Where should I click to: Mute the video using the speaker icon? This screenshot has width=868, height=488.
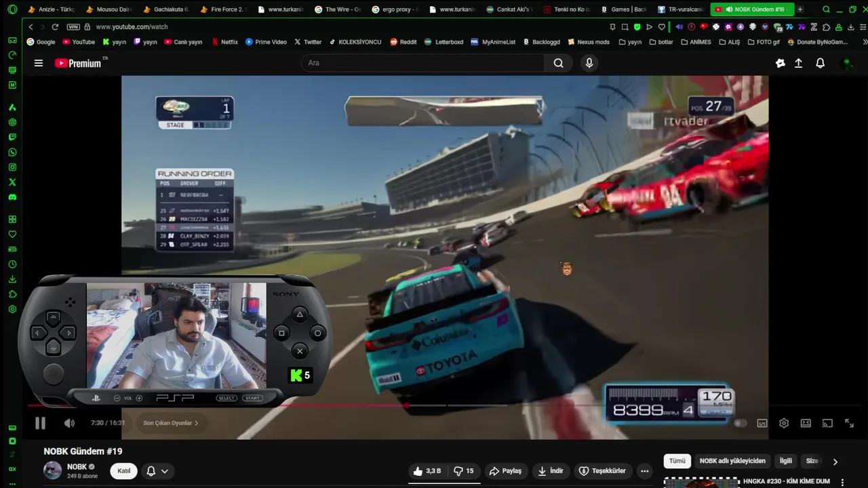click(69, 423)
